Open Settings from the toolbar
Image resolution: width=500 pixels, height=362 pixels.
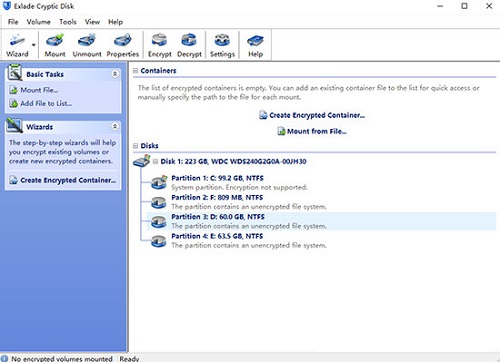222,45
